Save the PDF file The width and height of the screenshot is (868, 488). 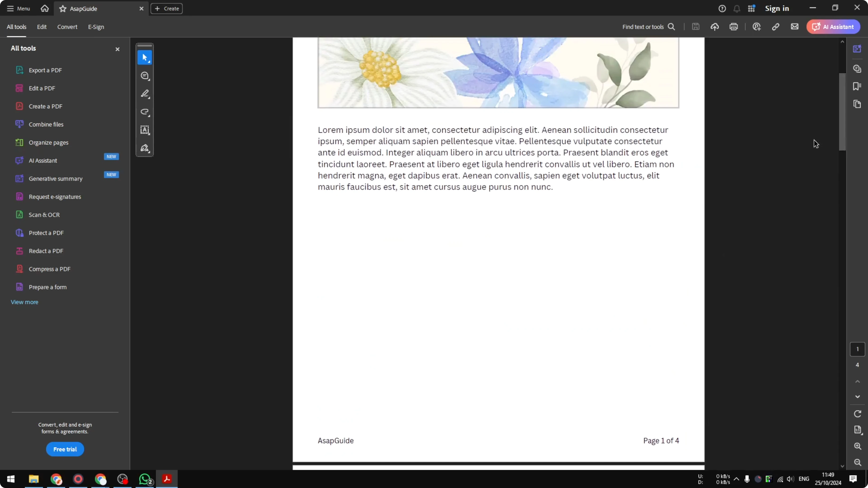(696, 27)
